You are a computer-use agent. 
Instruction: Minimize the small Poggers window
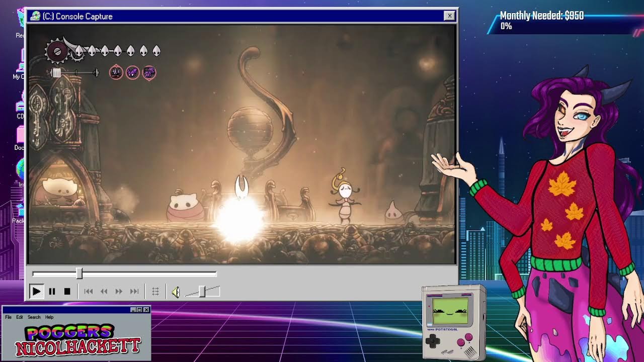coord(134,310)
